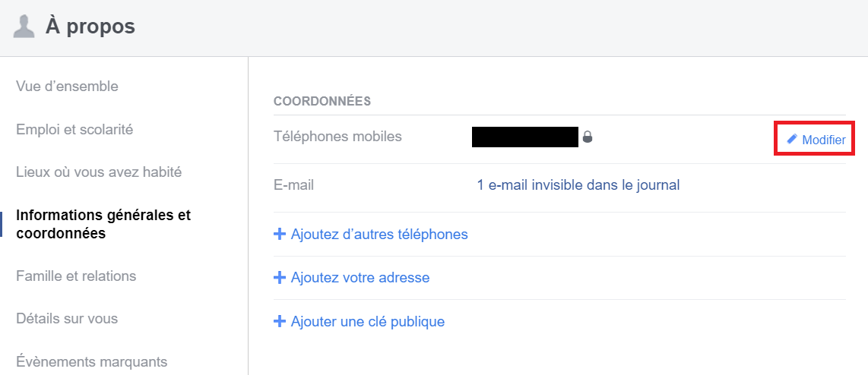Click the lock privacy icon next to phone number

(588, 136)
